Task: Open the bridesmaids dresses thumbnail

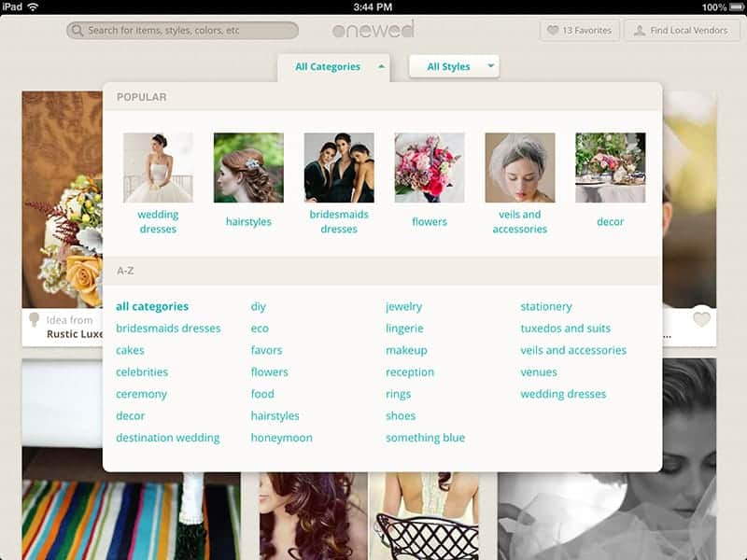Action: [x=339, y=168]
